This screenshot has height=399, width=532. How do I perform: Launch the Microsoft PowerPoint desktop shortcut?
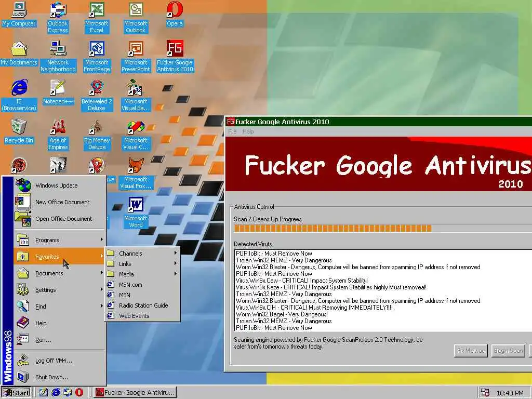coord(136,57)
